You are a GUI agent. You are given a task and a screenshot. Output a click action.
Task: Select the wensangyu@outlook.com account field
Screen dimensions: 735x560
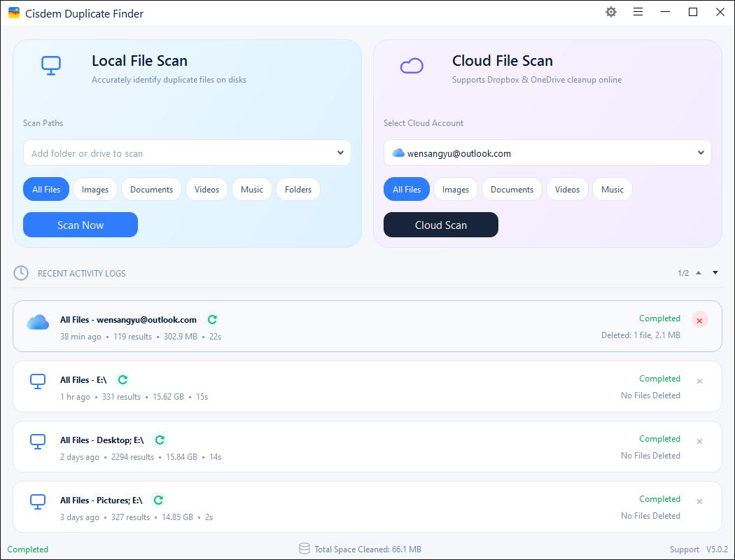(547, 153)
